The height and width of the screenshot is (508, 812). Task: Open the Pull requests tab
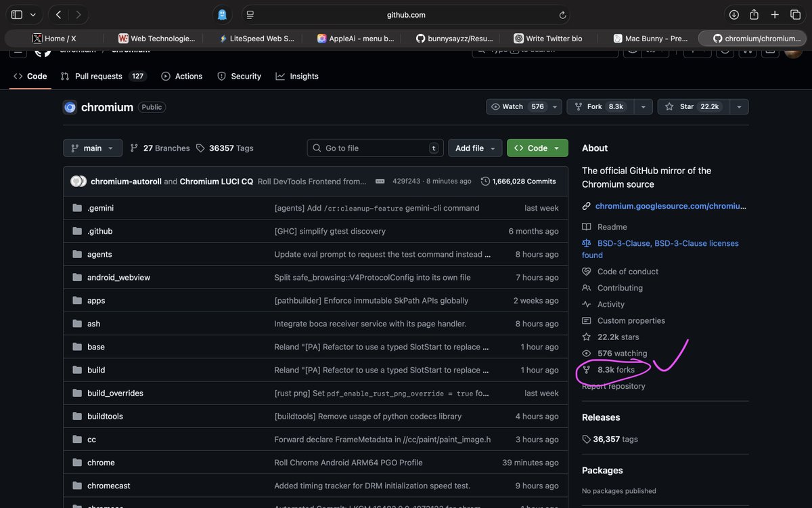(x=104, y=77)
